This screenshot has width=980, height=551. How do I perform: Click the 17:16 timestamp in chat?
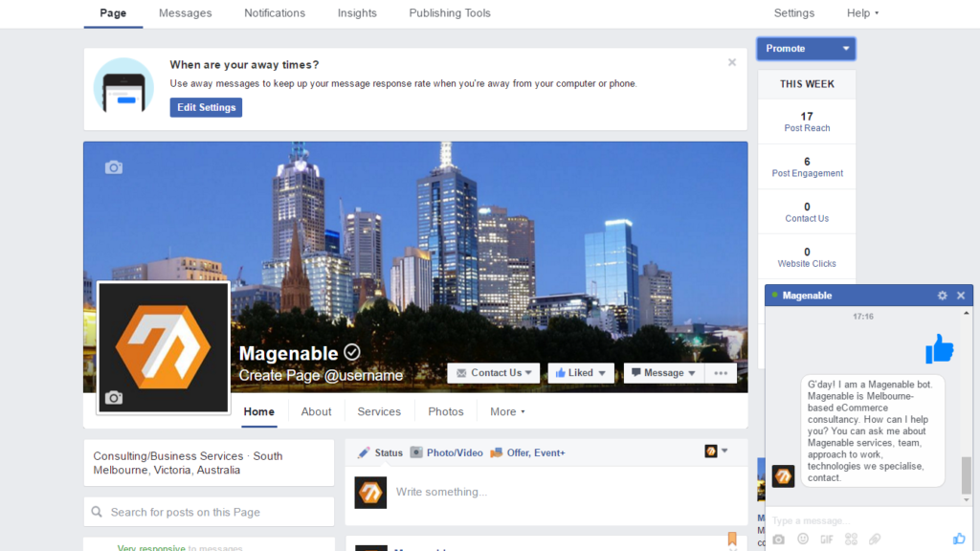863,317
